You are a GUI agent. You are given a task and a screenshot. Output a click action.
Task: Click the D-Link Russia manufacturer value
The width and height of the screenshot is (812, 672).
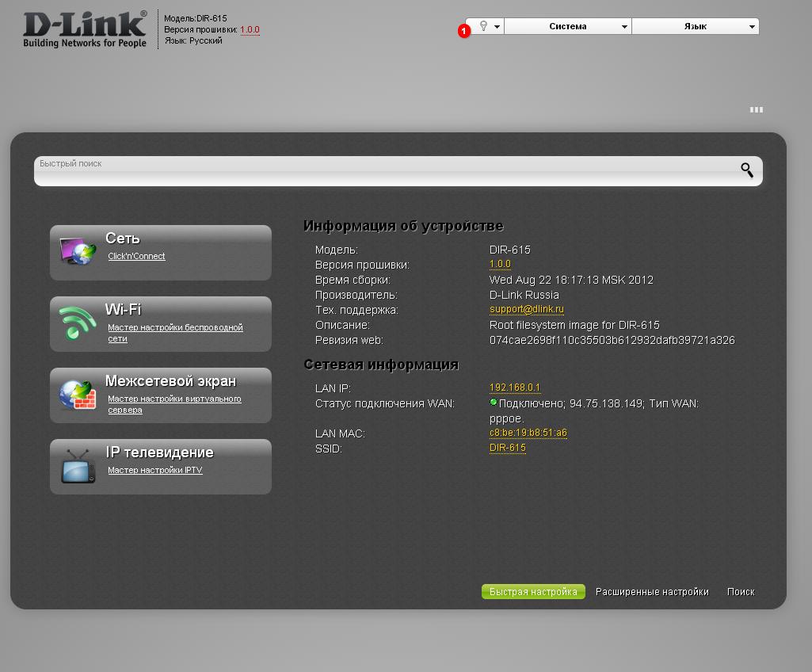(524, 295)
